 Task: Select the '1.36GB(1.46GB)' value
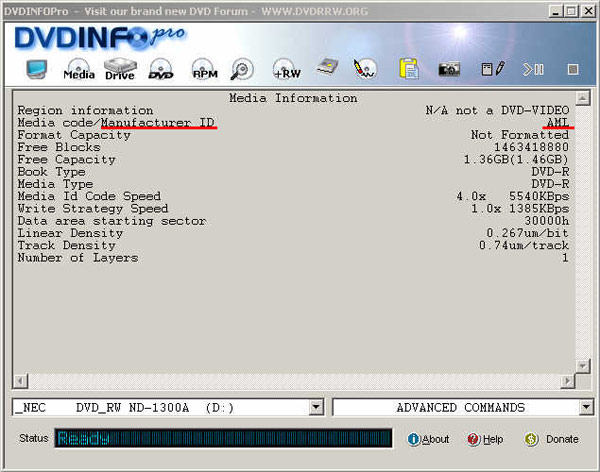coord(516,160)
